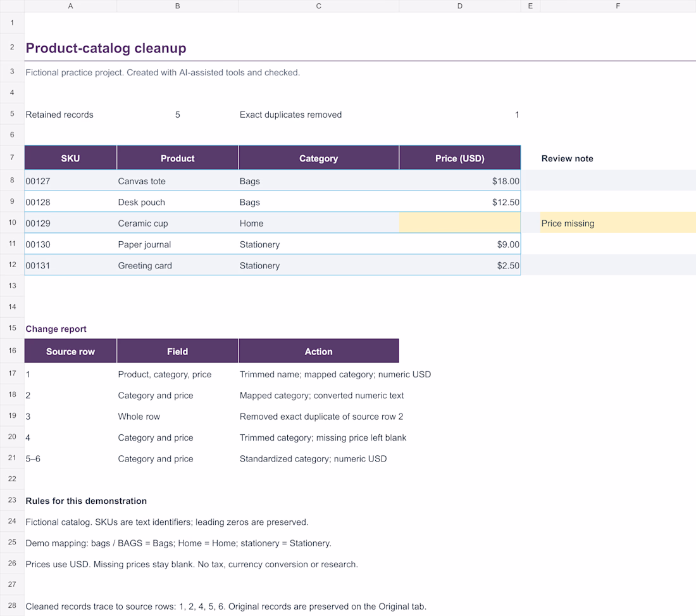Select SKU cell 00128
Screen dimensions: 696x616
[71, 202]
